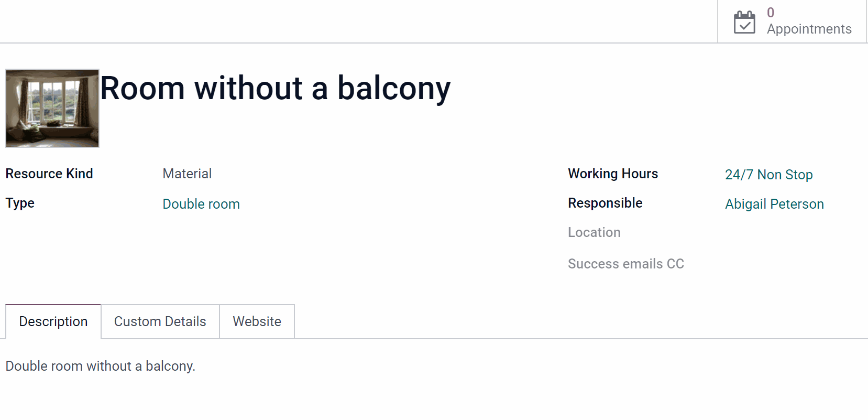Click the Success emails CC label
This screenshot has height=420, width=868.
click(x=626, y=264)
